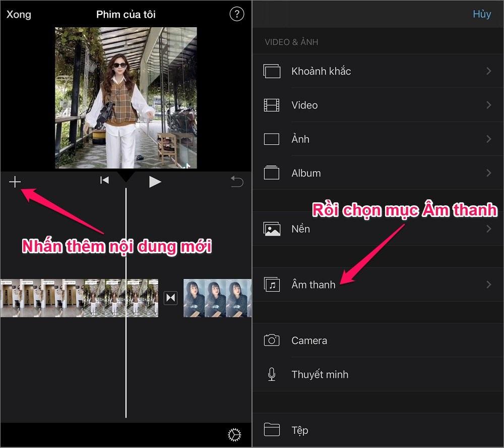The width and height of the screenshot is (504, 448).
Task: Select the Âm thanh music note icon
Action: coord(272,284)
